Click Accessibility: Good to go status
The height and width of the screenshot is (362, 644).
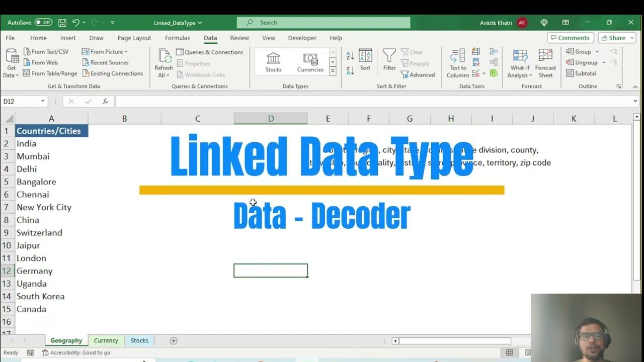(76, 352)
